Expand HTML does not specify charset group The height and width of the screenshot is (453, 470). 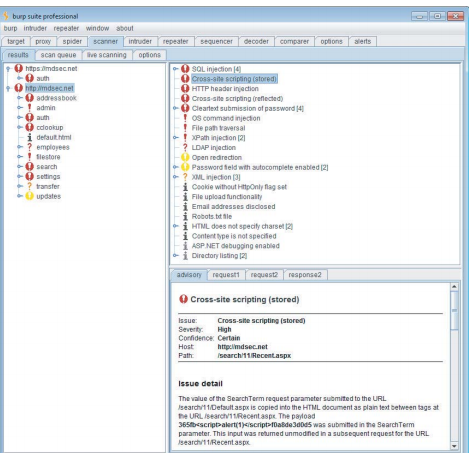tap(175, 226)
